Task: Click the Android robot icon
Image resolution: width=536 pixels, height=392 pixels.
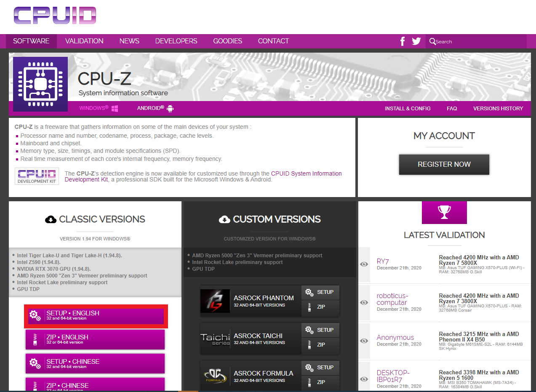Action: (170, 109)
